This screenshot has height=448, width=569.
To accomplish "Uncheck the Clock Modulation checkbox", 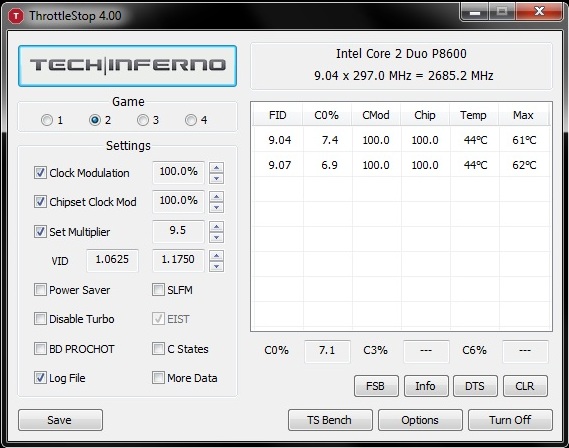I will tap(40, 173).
